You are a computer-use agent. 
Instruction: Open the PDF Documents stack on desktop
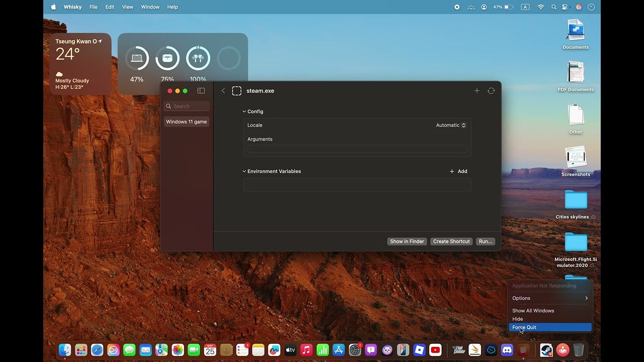click(x=576, y=76)
